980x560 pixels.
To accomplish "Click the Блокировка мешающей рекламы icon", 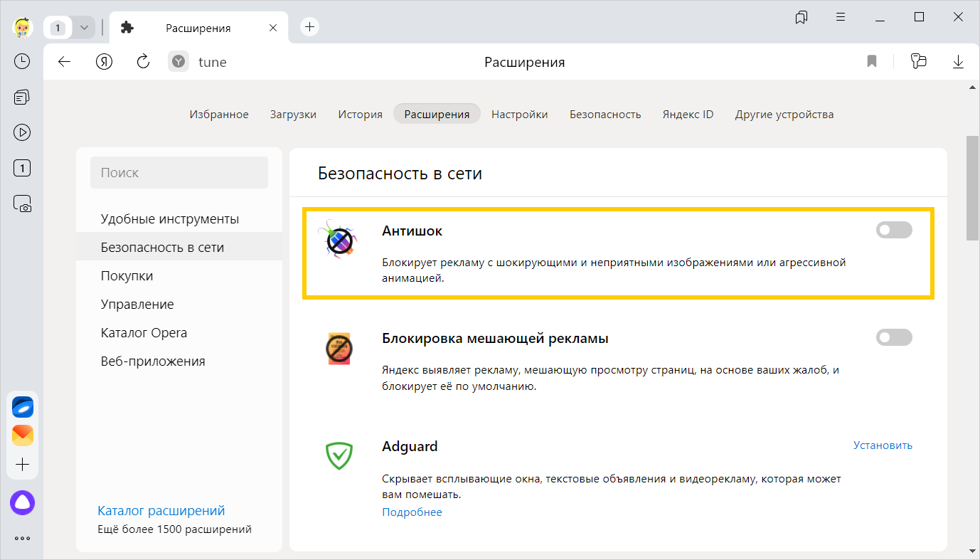I will 339,349.
